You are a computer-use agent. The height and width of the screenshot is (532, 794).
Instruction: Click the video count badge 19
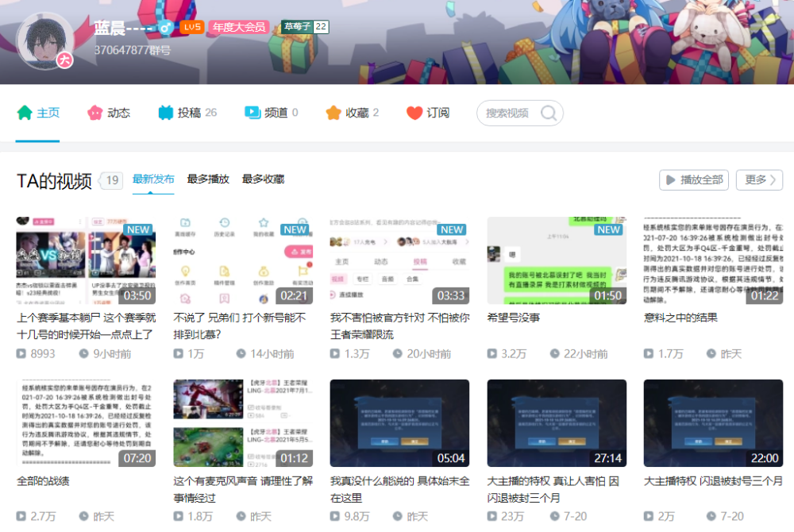pos(111,180)
